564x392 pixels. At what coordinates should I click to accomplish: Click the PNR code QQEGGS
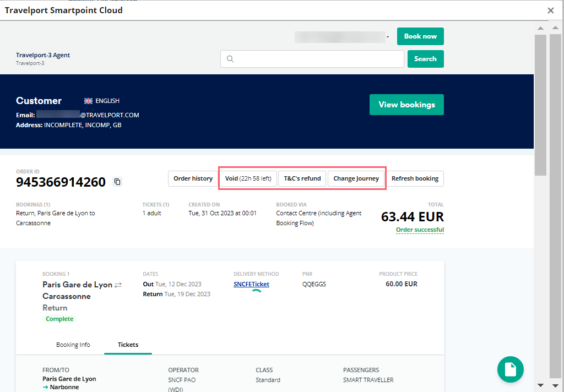tap(314, 284)
